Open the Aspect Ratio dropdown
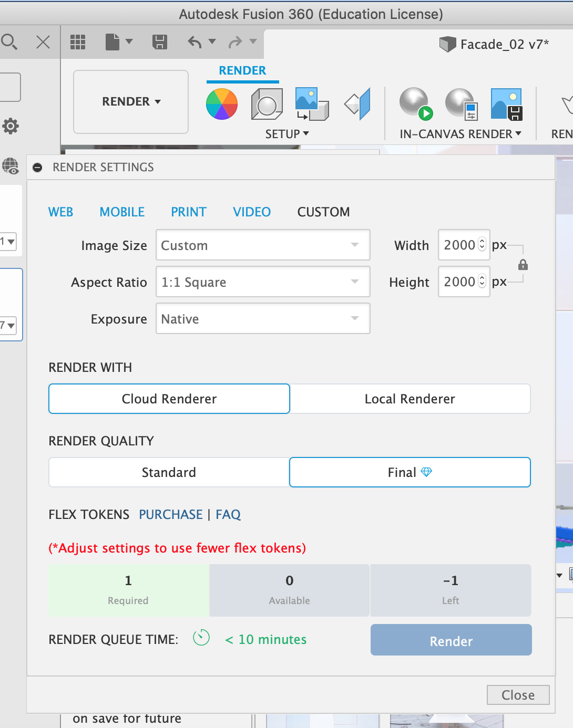Screen dimensions: 573x728 point(263,282)
